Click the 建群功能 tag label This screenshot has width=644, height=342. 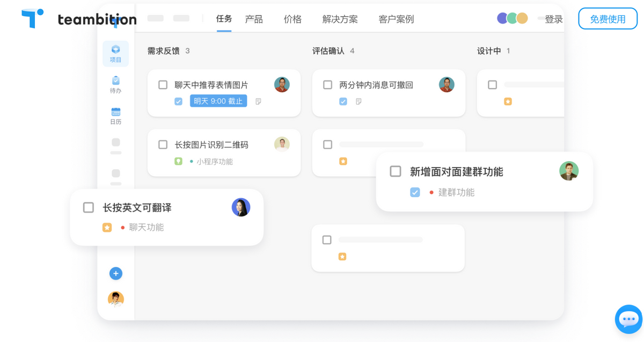(456, 192)
